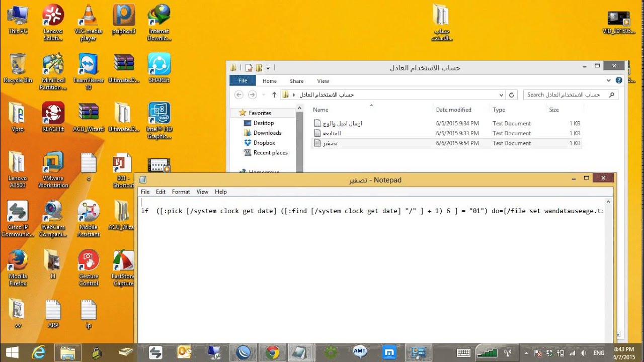This screenshot has height=362, width=644.
Task: Select the WebCam Companion desktop icon
Action: click(x=53, y=219)
